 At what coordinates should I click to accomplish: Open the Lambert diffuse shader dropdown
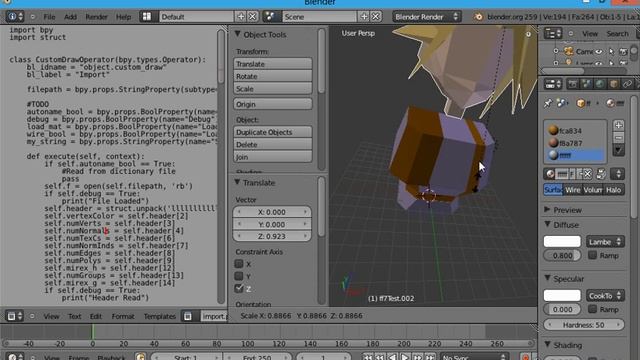[x=605, y=242]
